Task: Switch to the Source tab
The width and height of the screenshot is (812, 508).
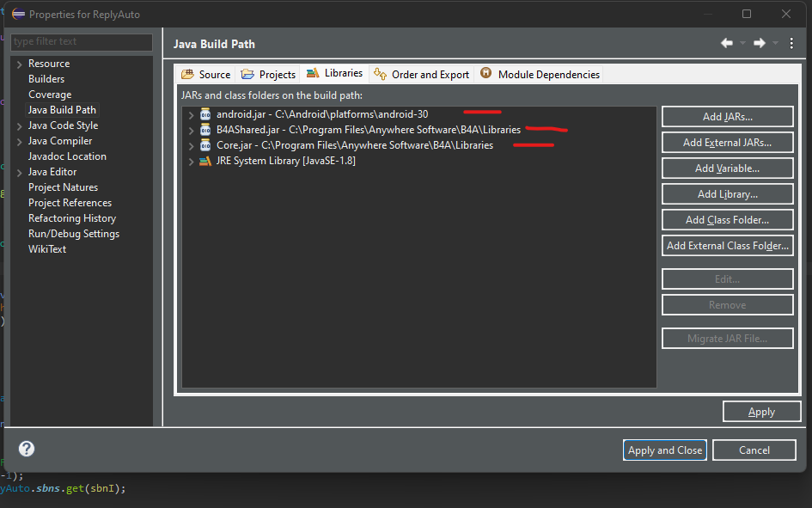Action: point(205,75)
